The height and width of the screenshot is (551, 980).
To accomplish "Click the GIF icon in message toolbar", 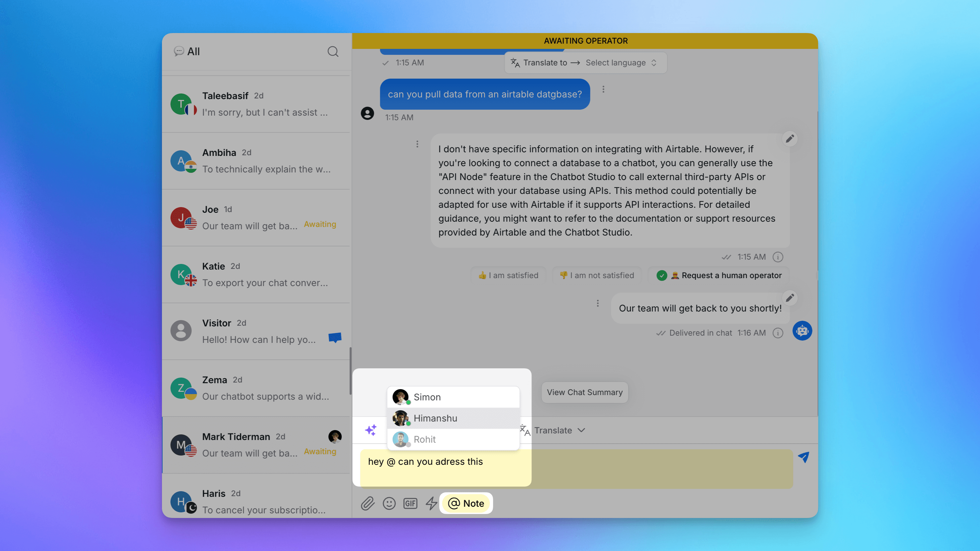I will click(410, 503).
